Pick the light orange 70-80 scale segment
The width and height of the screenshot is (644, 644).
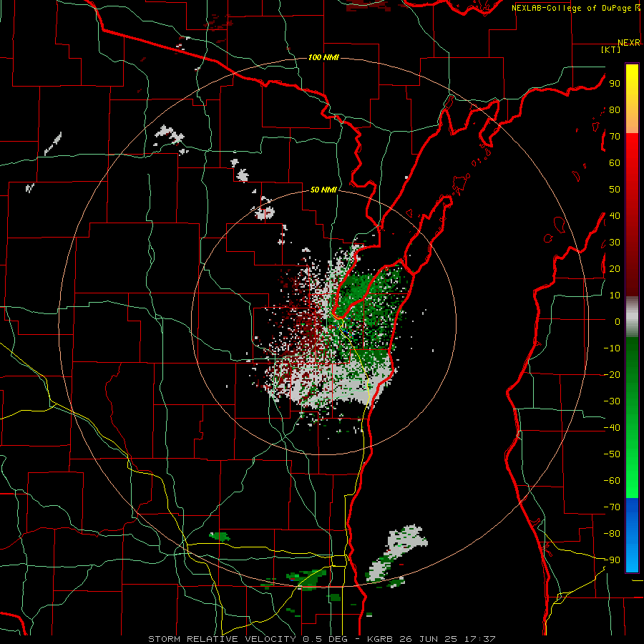632,121
